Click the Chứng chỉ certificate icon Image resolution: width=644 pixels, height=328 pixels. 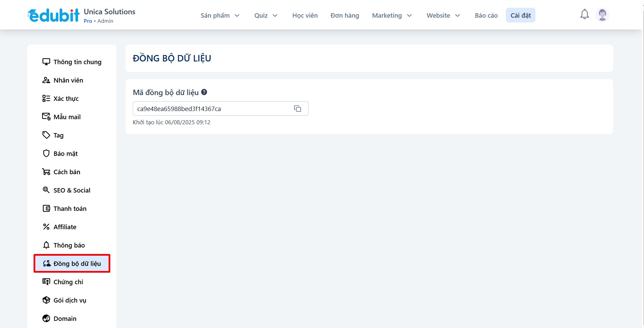point(46,282)
